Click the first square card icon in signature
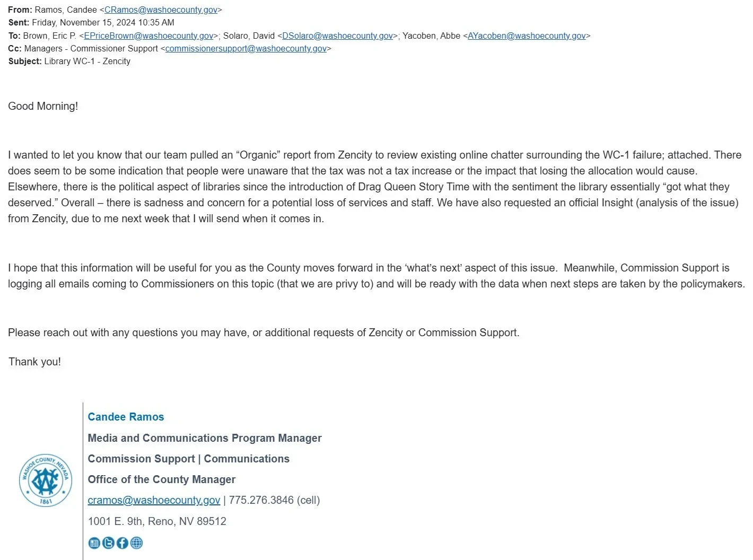Screen dimensions: 753x560 click(94, 543)
